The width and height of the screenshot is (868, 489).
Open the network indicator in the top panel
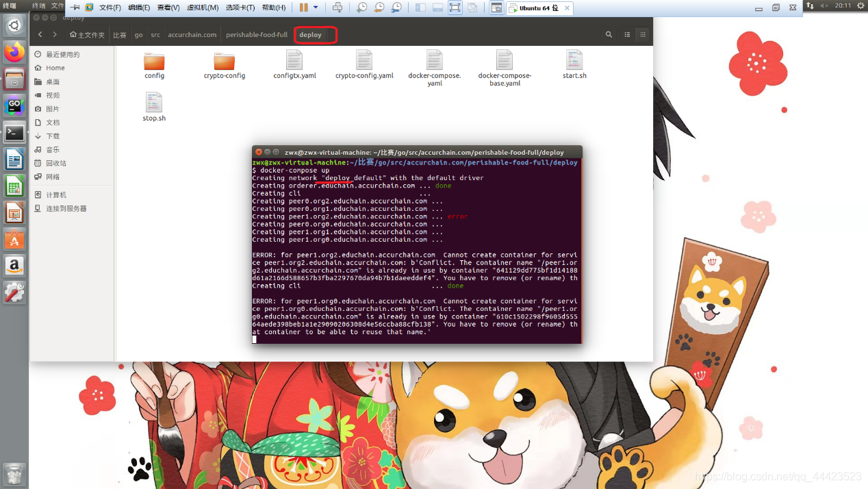[810, 5]
